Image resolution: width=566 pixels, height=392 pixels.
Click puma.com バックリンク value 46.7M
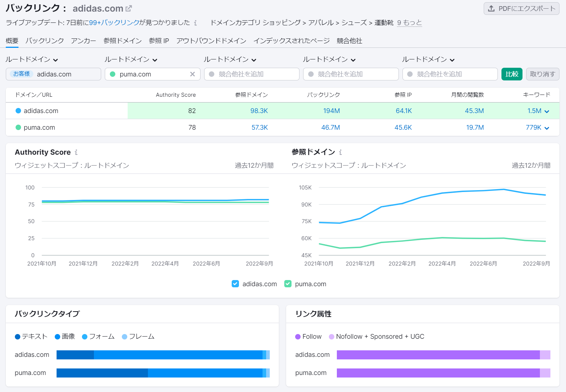pyautogui.click(x=330, y=128)
